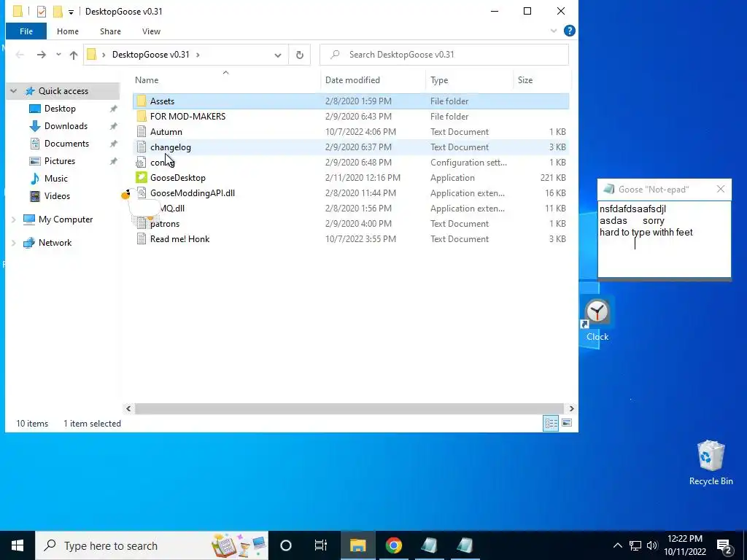The height and width of the screenshot is (560, 747).
Task: Click the Search DesktopGoose v0.31 field
Action: click(x=444, y=55)
